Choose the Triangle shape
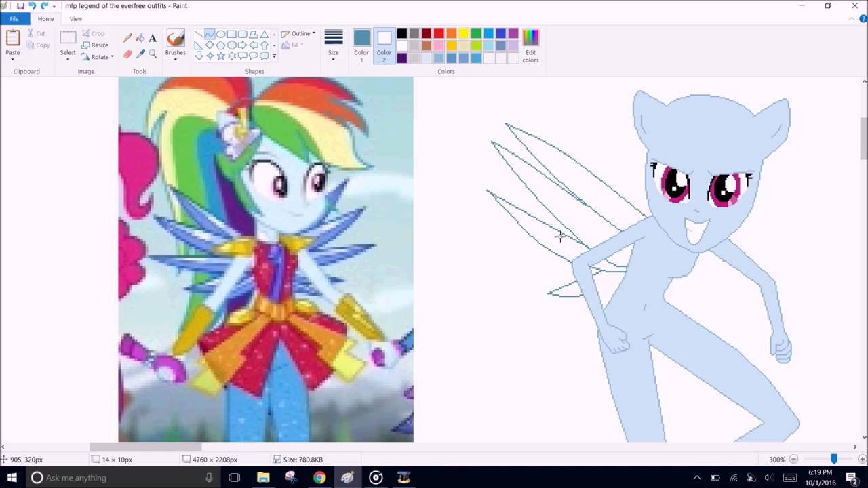This screenshot has height=488, width=868. coord(264,34)
